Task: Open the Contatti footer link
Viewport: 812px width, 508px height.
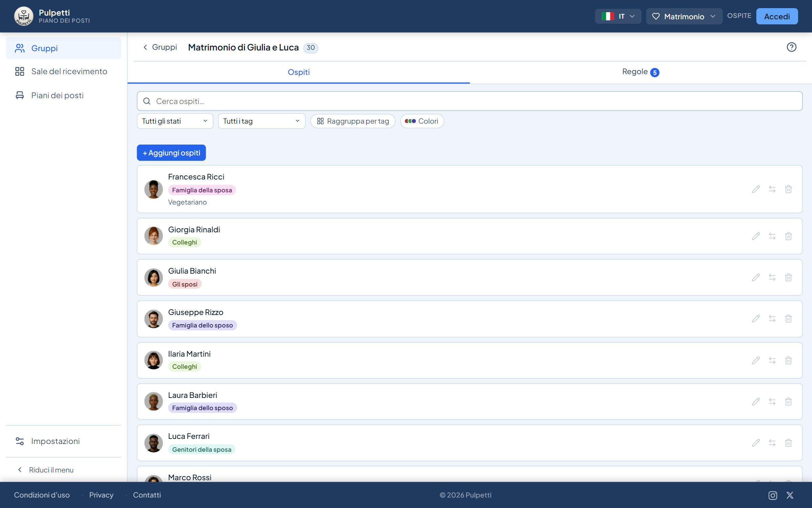Action: [147, 495]
